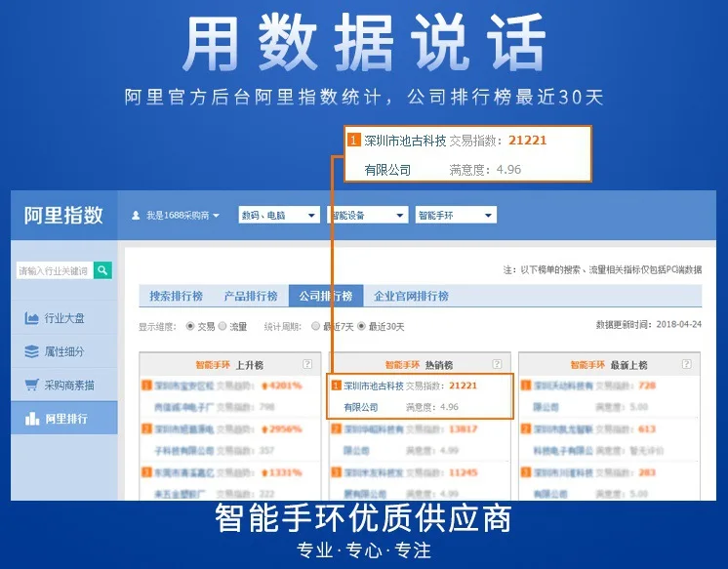Image resolution: width=728 pixels, height=569 pixels.
Task: Expand the 我是1688采购商 role dropdown
Action: pos(182,216)
